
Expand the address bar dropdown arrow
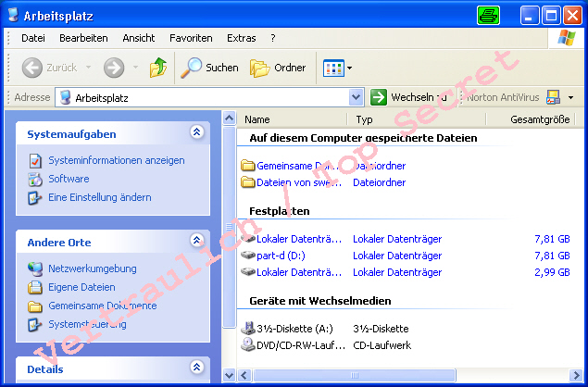pos(357,97)
